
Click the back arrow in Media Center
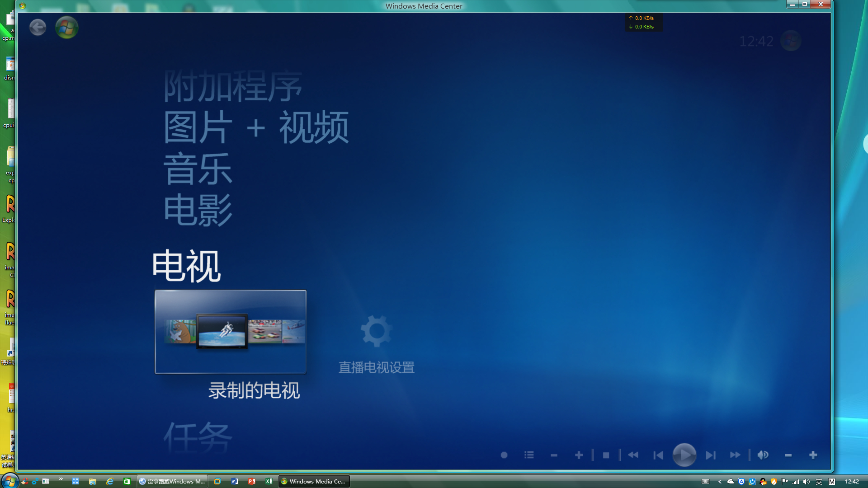38,28
